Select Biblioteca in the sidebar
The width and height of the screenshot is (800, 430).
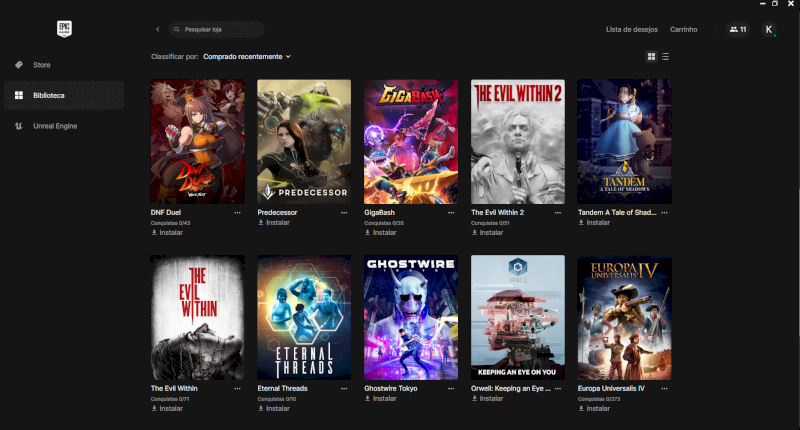pos(64,95)
